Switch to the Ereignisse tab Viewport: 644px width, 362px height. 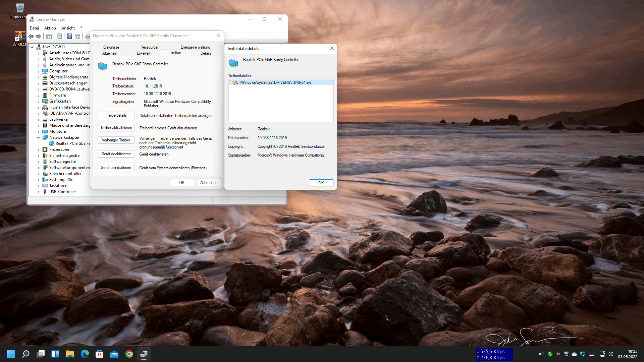pos(111,47)
